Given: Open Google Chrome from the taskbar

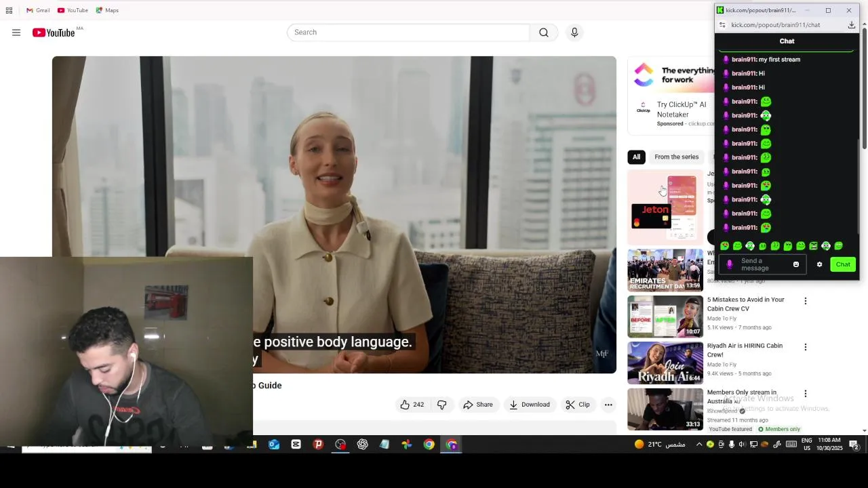Looking at the screenshot, I should pos(429,445).
